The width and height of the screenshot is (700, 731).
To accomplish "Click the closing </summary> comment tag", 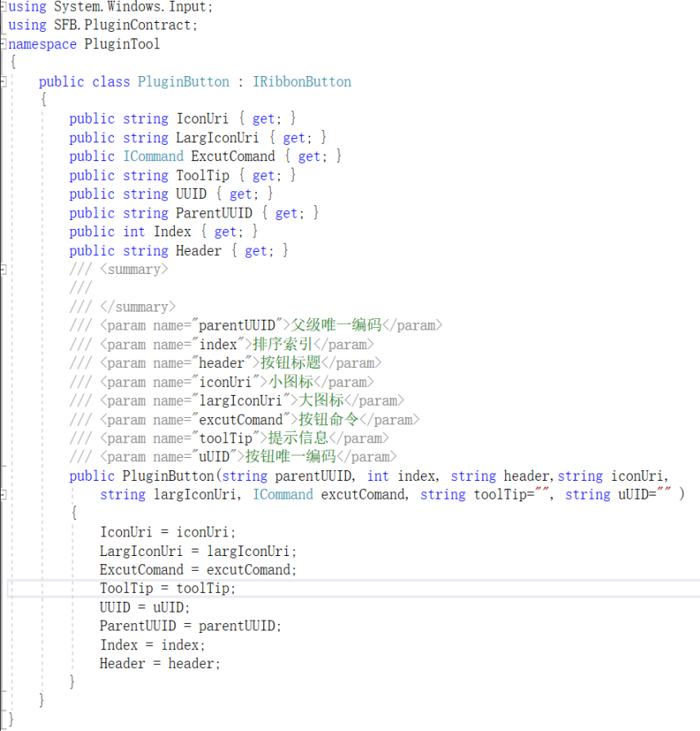I will pyautogui.click(x=137, y=307).
